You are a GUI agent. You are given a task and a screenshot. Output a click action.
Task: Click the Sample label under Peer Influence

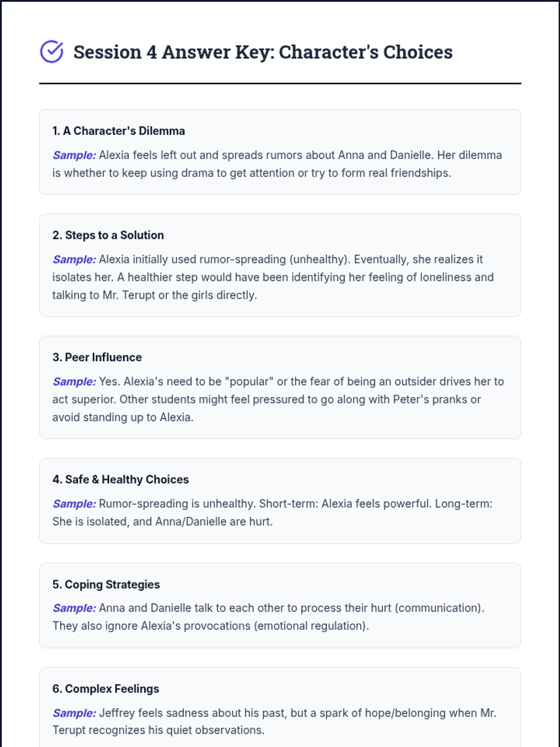(74, 381)
